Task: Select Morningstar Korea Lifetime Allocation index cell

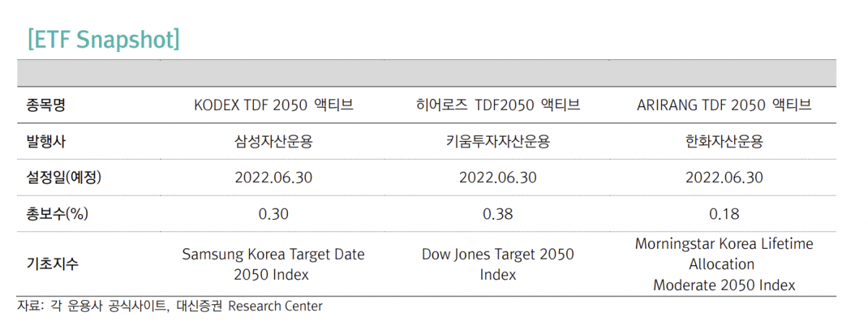Action: [x=723, y=265]
